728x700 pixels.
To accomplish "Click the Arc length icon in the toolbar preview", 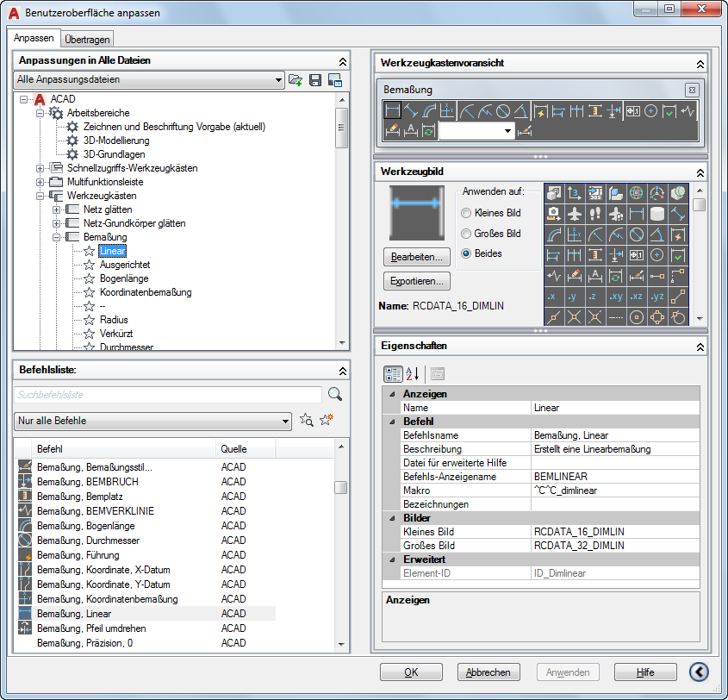I will pos(427,109).
